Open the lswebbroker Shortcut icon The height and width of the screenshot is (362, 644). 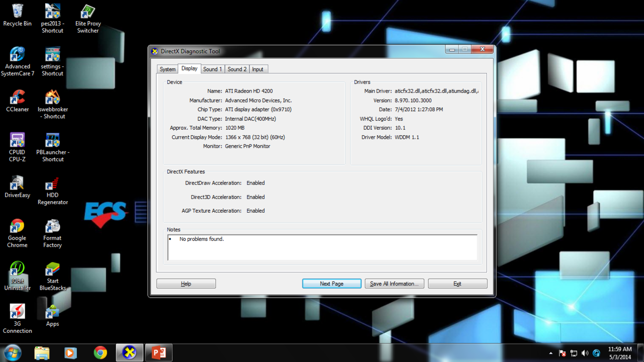[x=52, y=105]
